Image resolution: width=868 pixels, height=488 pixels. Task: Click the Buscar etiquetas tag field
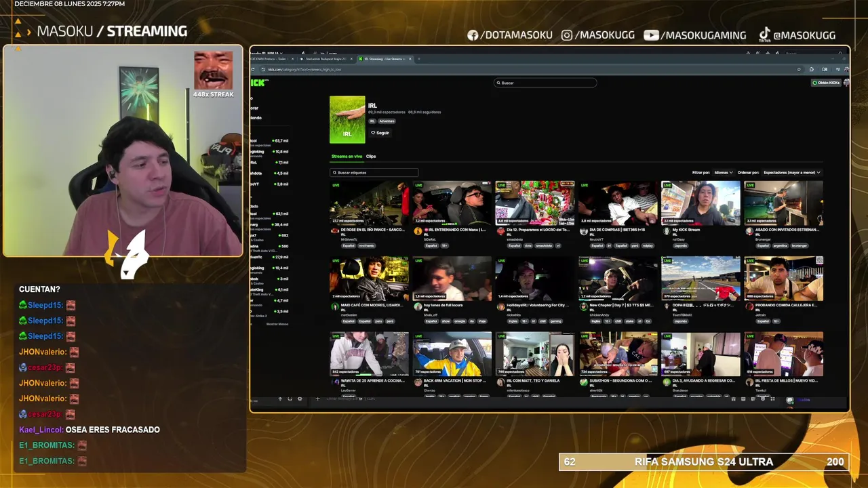coord(374,173)
